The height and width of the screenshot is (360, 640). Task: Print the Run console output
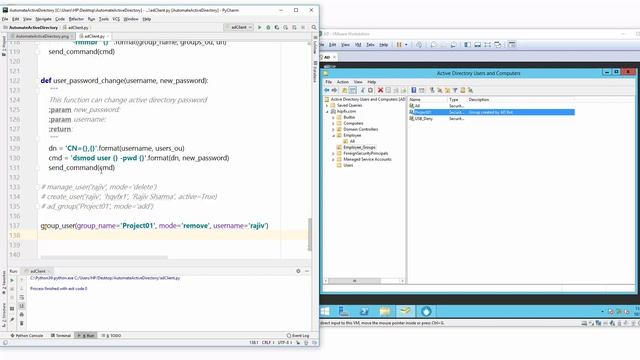coord(22,314)
